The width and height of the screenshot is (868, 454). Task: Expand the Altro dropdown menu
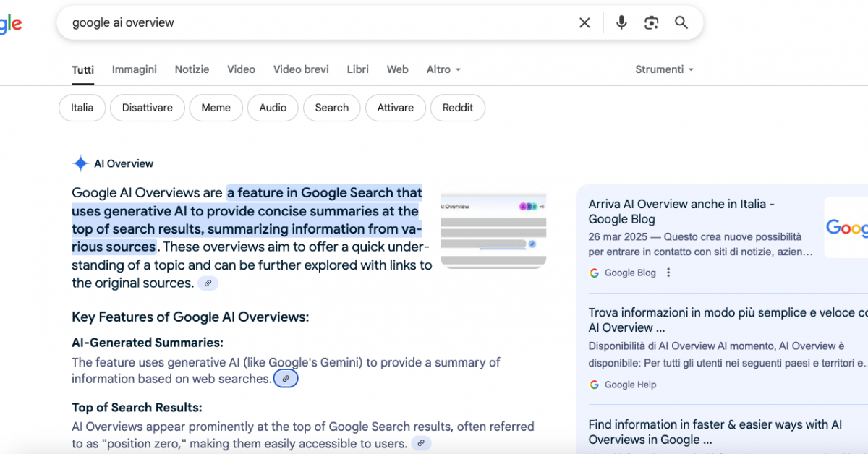pyautogui.click(x=443, y=69)
